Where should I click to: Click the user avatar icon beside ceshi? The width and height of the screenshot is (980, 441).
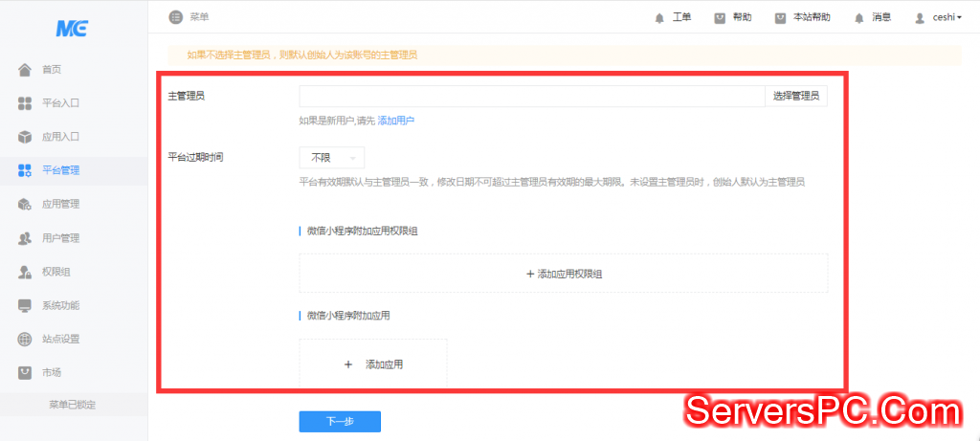(x=920, y=18)
